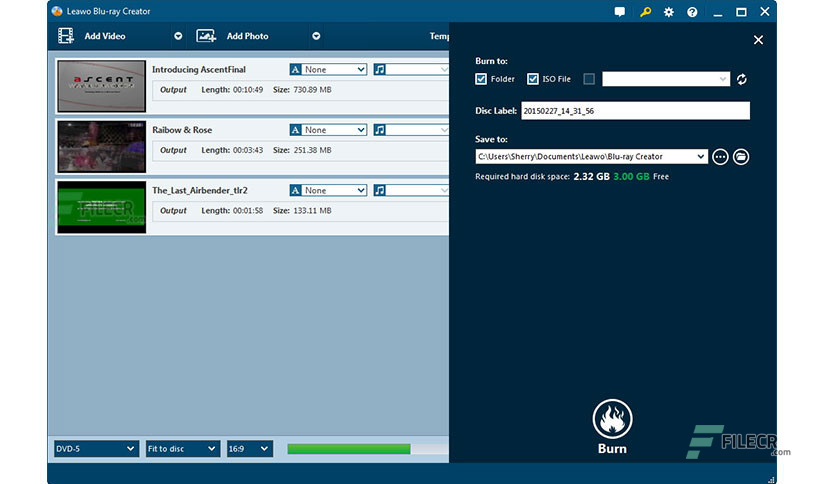Select the The_Last_Airbender_tlr2 thumbnail
The image size is (836, 484).
101,207
